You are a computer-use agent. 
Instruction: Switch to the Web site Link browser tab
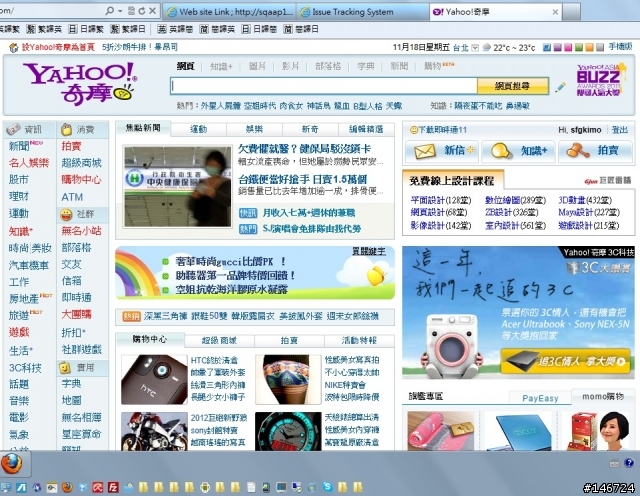(230, 12)
